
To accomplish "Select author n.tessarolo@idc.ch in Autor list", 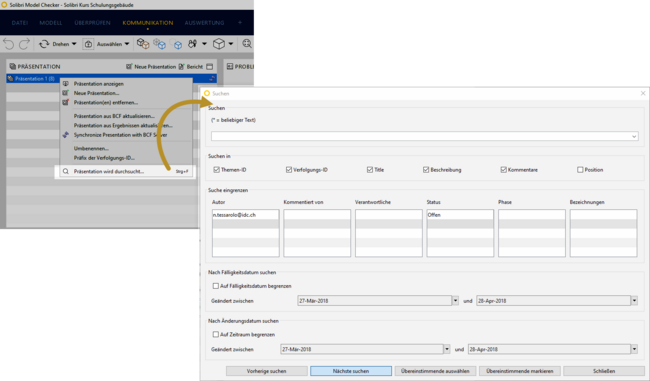I will (245, 215).
